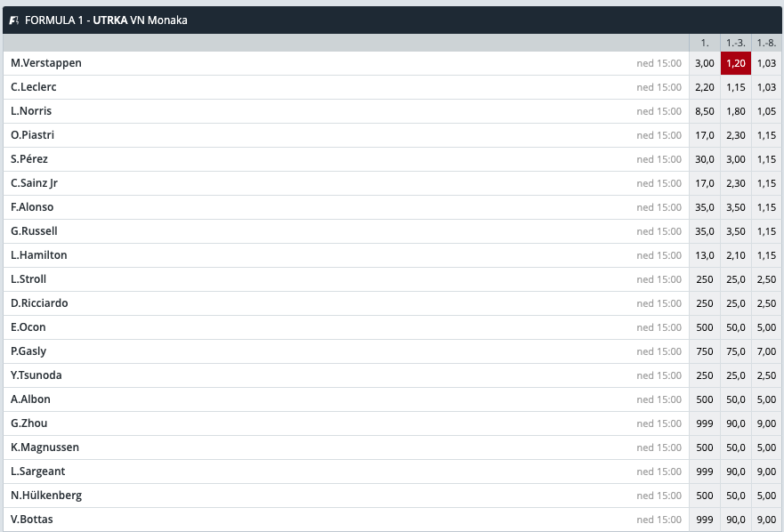
Task: Deselect Verstappen's highlighted 1,20 top-3 odds
Action: coord(735,63)
